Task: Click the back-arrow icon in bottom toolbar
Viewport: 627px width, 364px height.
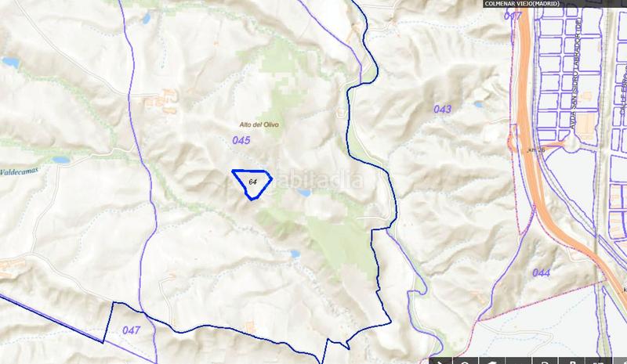Action: click(x=493, y=361)
